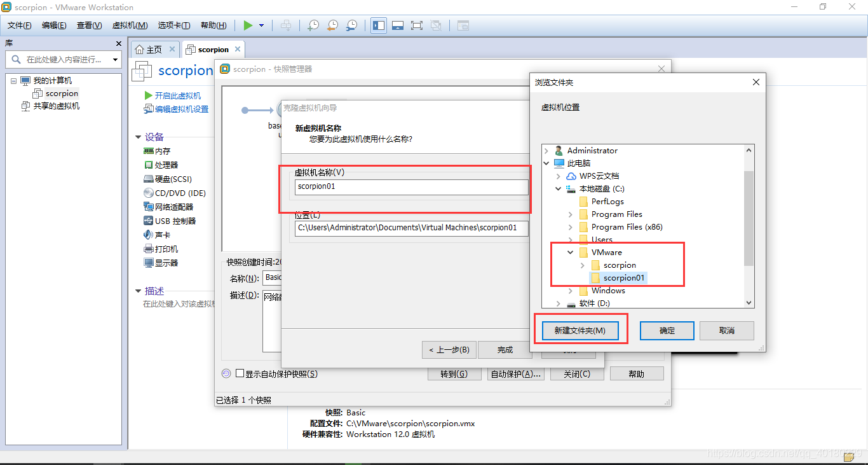Close the 库 library panel
The height and width of the screenshot is (465, 868).
click(x=118, y=43)
